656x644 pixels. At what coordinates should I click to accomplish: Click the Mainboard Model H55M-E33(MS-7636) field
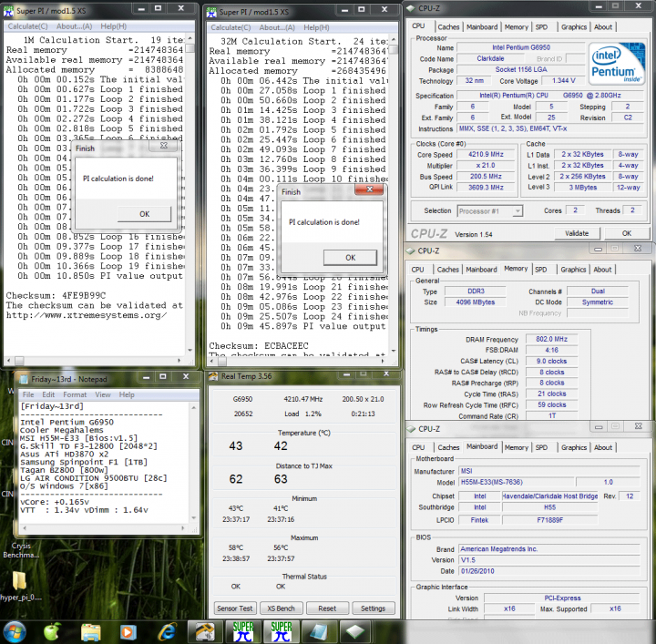tap(516, 482)
